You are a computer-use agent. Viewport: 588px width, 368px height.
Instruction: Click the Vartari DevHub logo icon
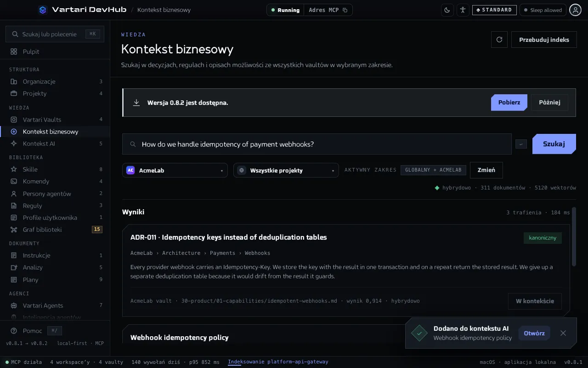(x=43, y=10)
